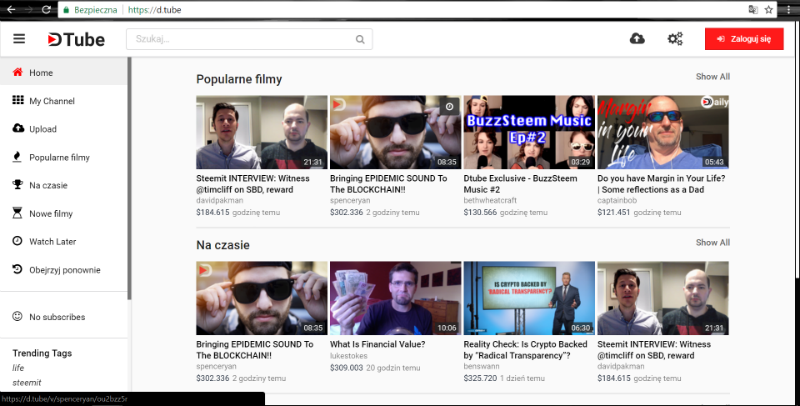
Task: Click the secure padlock icon
Action: [x=66, y=10]
